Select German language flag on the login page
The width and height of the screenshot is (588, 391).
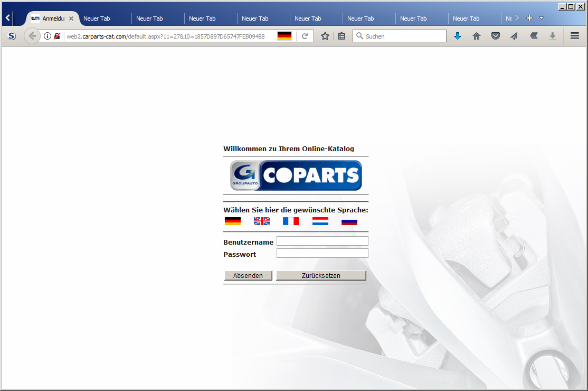(x=232, y=221)
